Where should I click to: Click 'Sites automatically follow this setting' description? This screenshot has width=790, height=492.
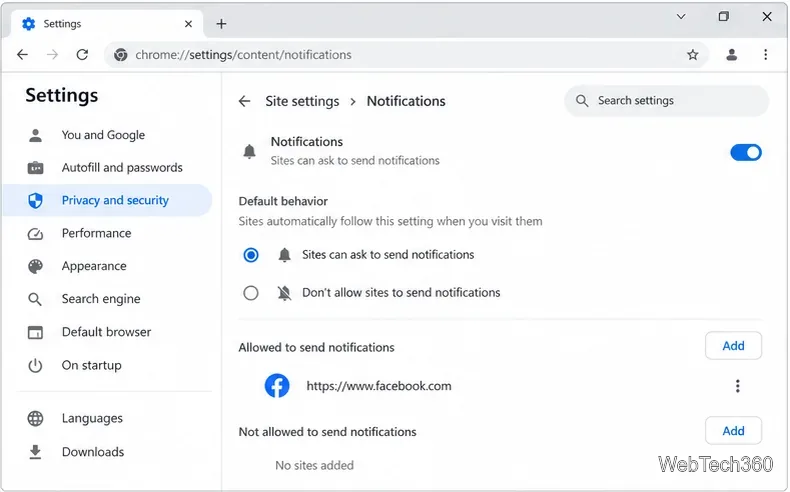pos(390,222)
